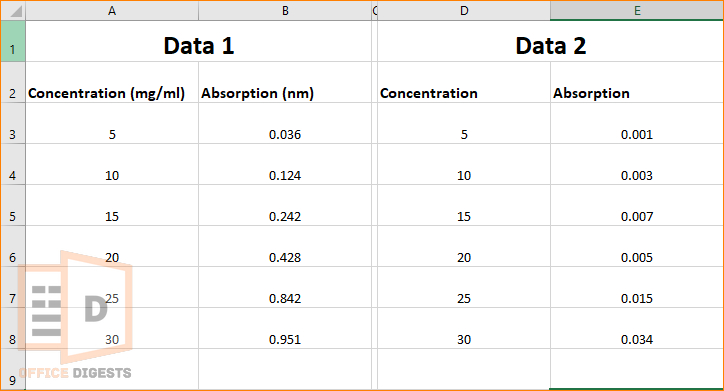This screenshot has height=391, width=724.
Task: Select row 6 header
Action: coord(13,247)
